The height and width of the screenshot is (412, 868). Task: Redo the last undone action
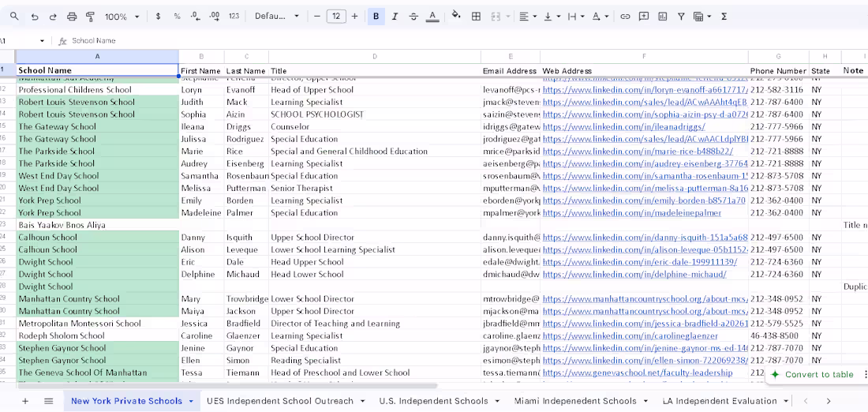point(53,17)
